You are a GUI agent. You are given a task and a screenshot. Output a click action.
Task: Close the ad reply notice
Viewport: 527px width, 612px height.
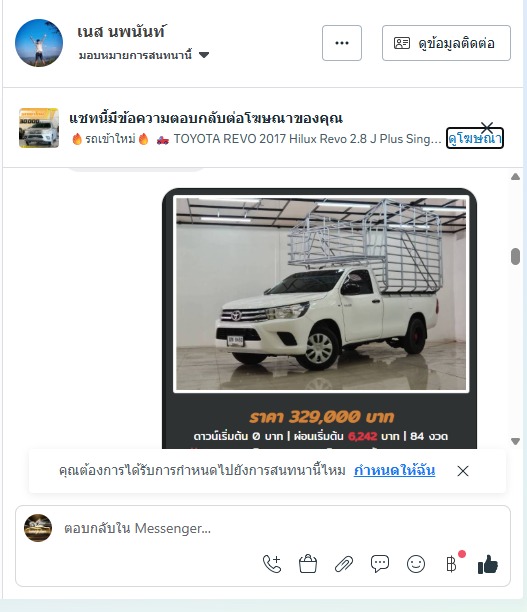pos(487,127)
